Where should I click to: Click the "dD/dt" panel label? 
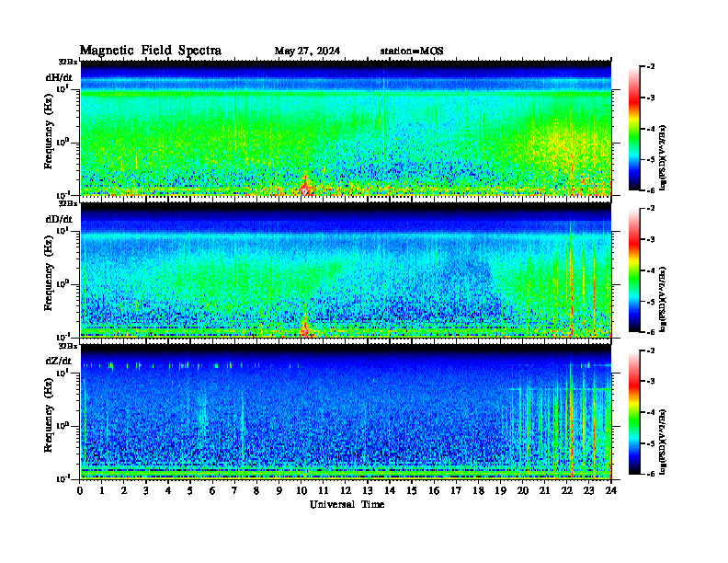pyautogui.click(x=59, y=219)
